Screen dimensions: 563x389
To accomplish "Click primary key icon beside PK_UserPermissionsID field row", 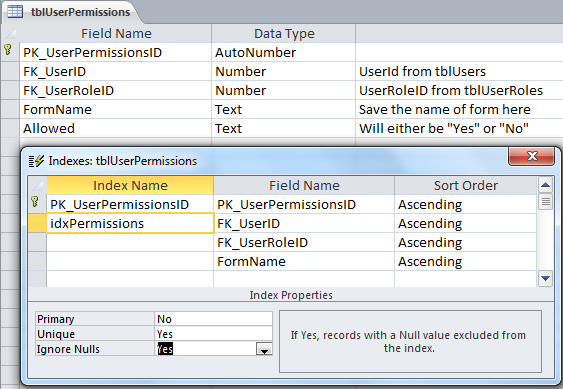I will (x=8, y=49).
